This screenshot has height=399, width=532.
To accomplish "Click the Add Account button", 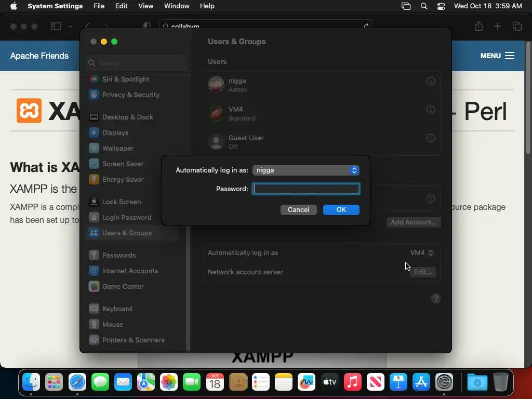I will (414, 222).
